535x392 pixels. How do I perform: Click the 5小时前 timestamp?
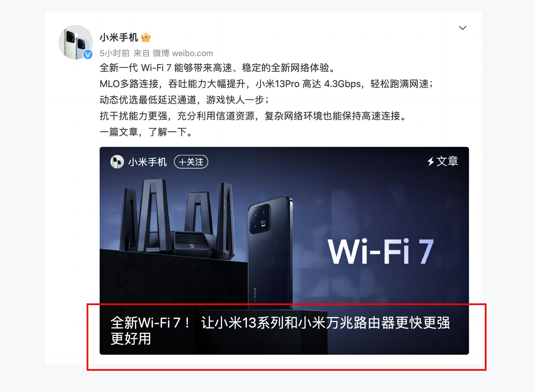pyautogui.click(x=114, y=53)
